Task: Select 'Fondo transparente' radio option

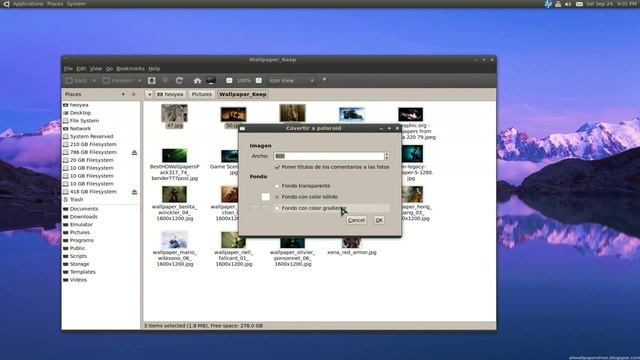Action: pyautogui.click(x=277, y=186)
